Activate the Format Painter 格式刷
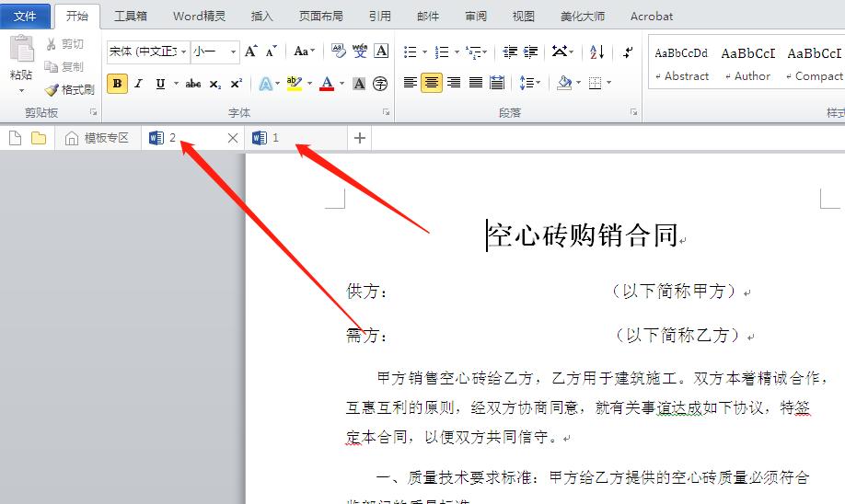The width and height of the screenshot is (845, 504). (70, 89)
